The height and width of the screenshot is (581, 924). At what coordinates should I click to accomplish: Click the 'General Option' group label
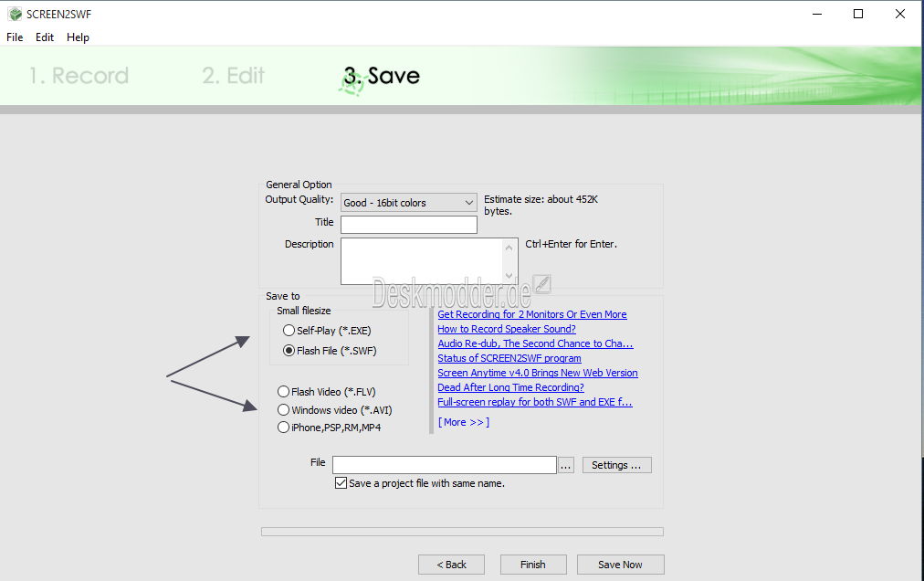299,185
